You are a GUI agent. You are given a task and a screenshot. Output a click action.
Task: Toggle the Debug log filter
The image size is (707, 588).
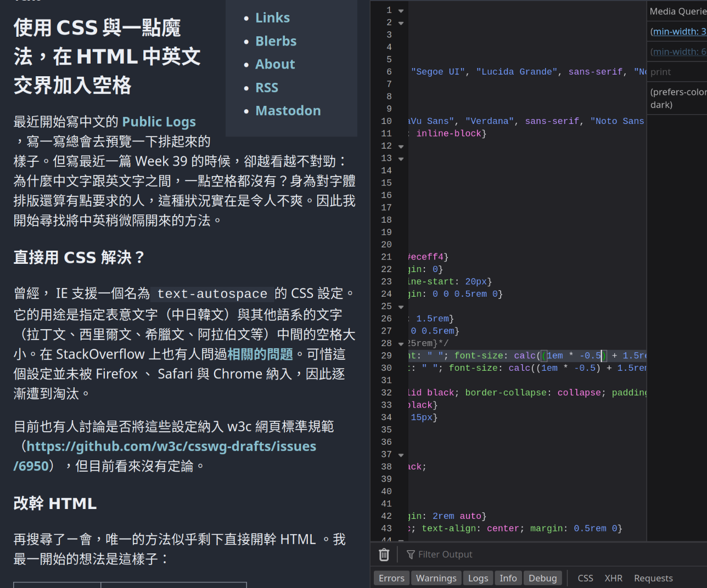pos(542,578)
